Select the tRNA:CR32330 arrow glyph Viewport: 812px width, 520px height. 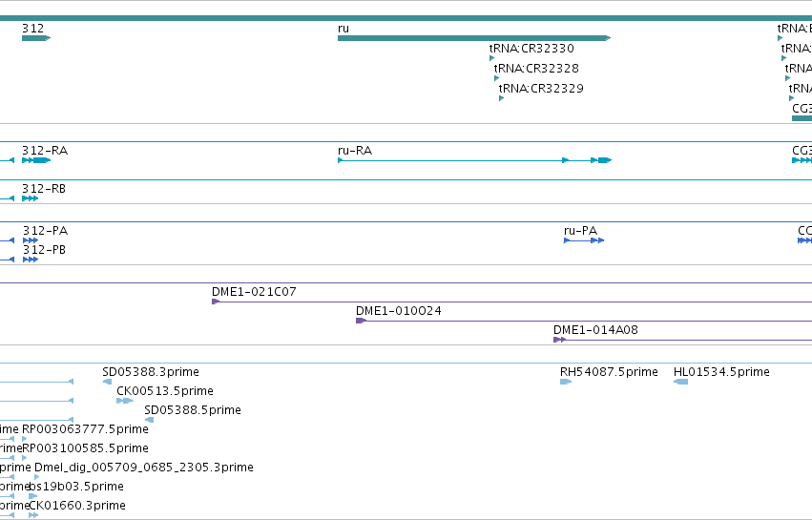[x=492, y=58]
